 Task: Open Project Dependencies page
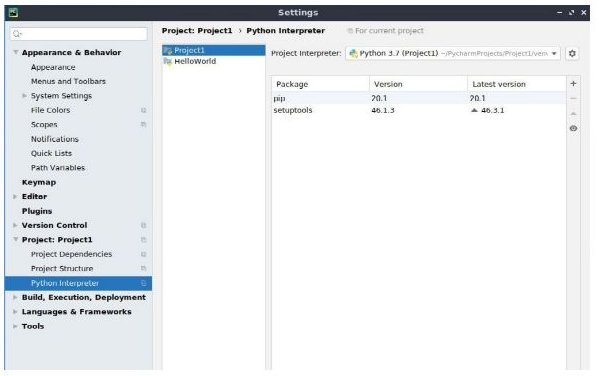pyautogui.click(x=71, y=254)
